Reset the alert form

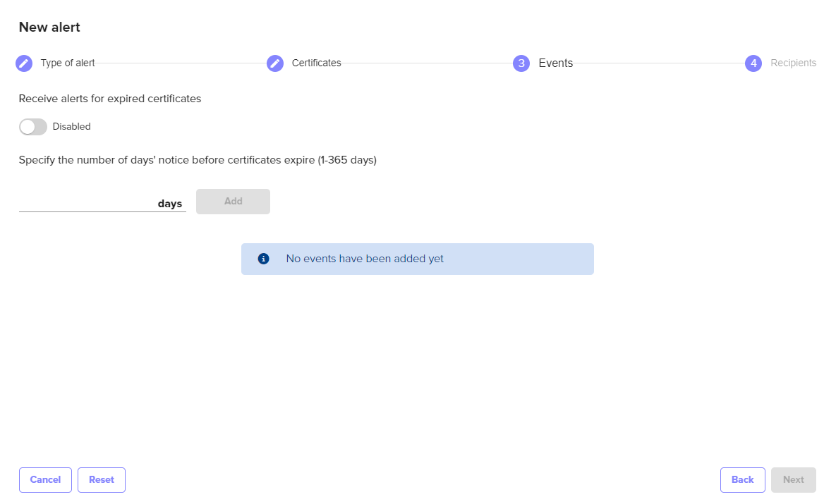(x=102, y=480)
